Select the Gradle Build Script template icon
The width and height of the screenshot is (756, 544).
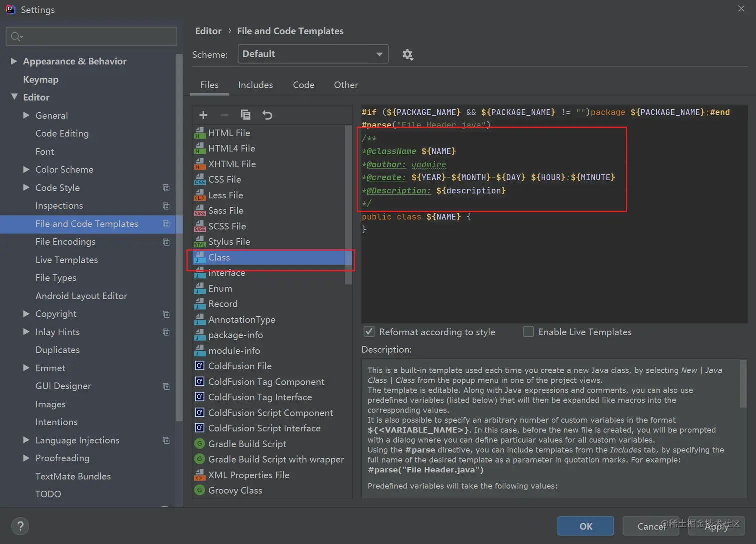(200, 444)
